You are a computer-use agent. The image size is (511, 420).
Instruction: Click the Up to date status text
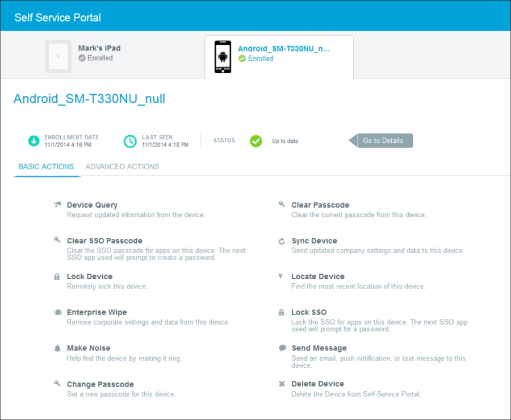coord(285,141)
